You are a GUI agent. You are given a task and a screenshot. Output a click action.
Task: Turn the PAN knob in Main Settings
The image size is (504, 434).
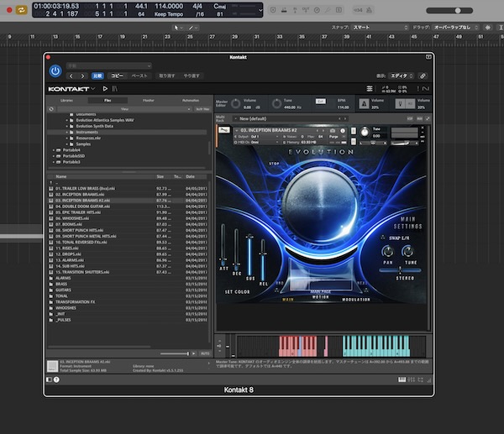387,251
